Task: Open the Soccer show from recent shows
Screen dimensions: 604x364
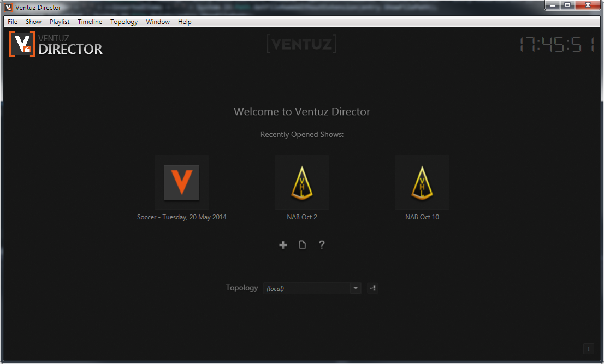Action: (x=182, y=182)
